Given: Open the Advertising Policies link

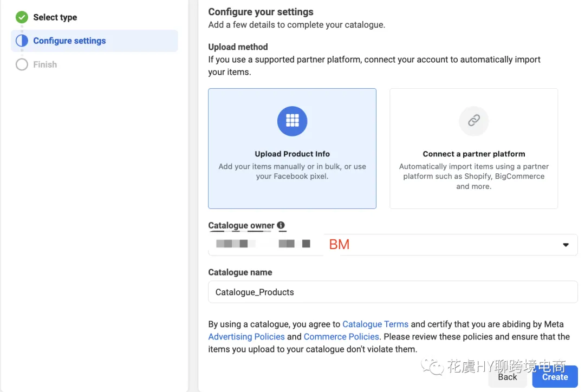Looking at the screenshot, I should tap(246, 337).
